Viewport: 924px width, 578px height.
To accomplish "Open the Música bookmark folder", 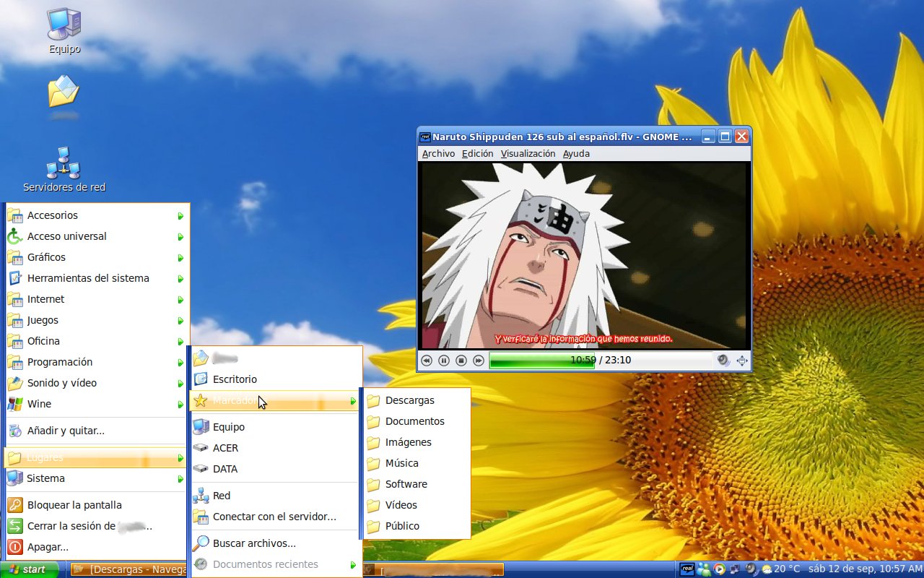I will pyautogui.click(x=416, y=463).
